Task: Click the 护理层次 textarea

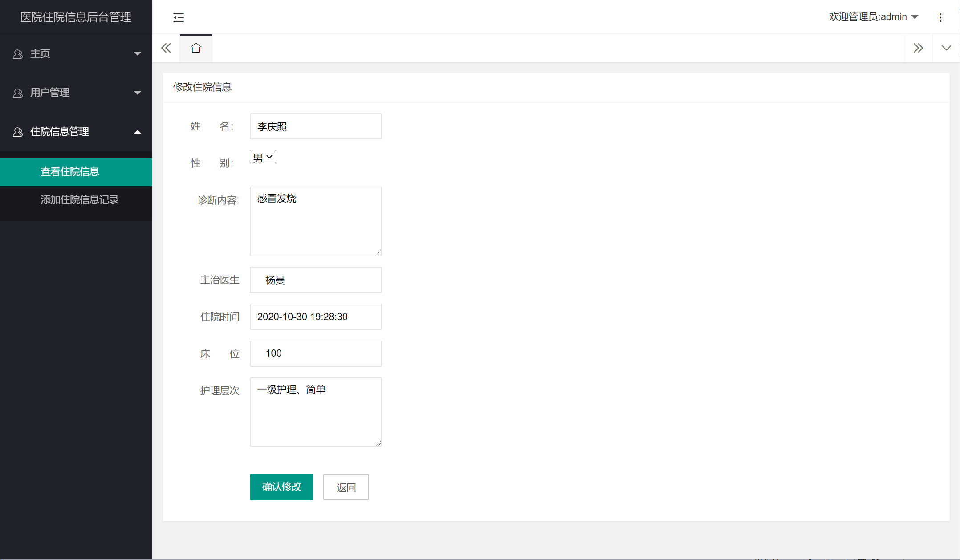Action: [316, 412]
